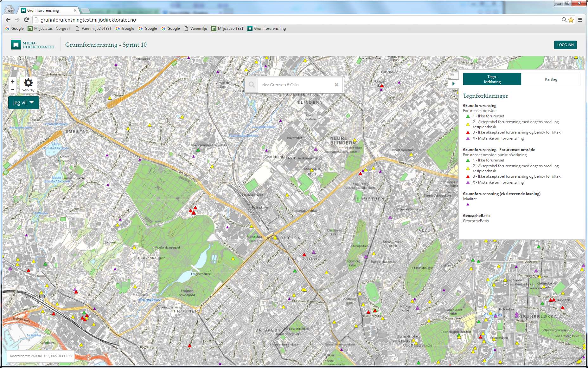Screen dimensions: 588x368
Task: Open the Vannmiljø bookmark
Action: point(196,29)
